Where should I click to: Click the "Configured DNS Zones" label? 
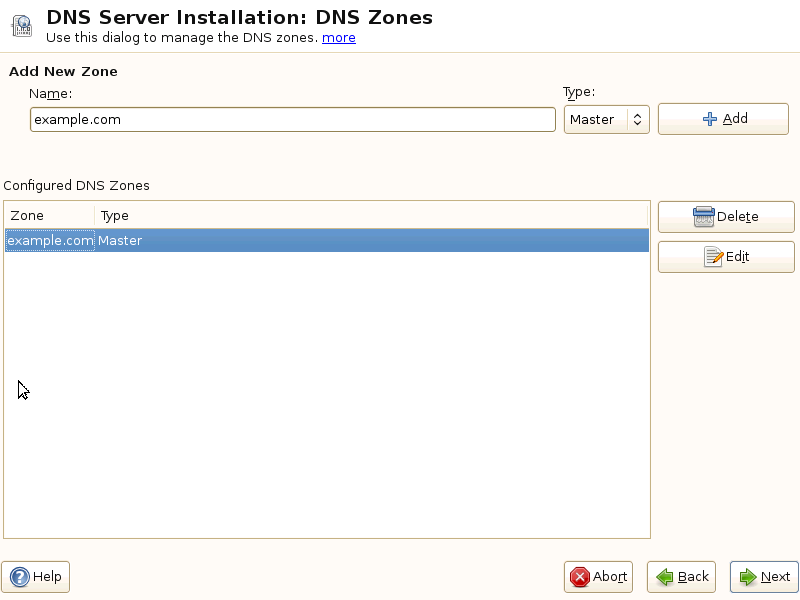76,186
